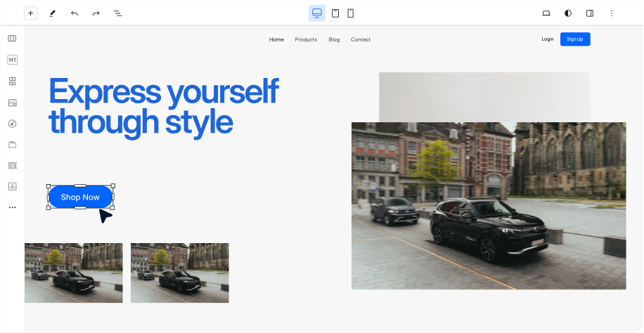Toggle dark/light contrast mode

coord(568,13)
